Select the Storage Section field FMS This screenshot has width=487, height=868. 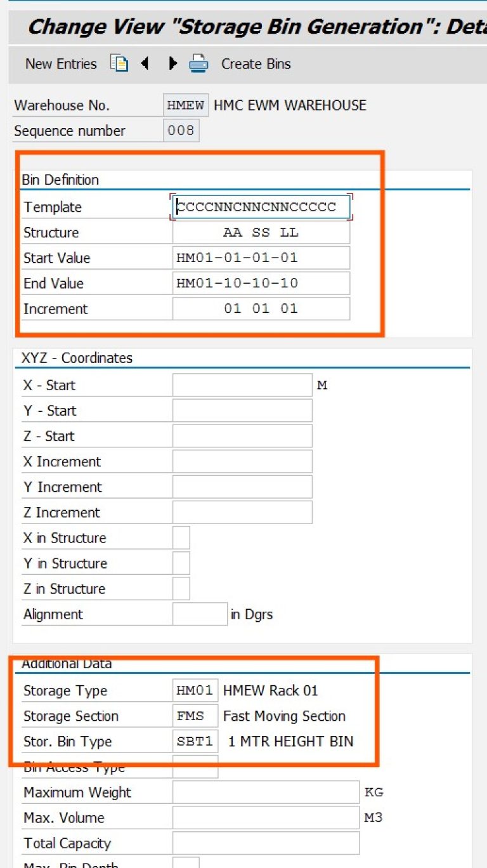coord(195,716)
